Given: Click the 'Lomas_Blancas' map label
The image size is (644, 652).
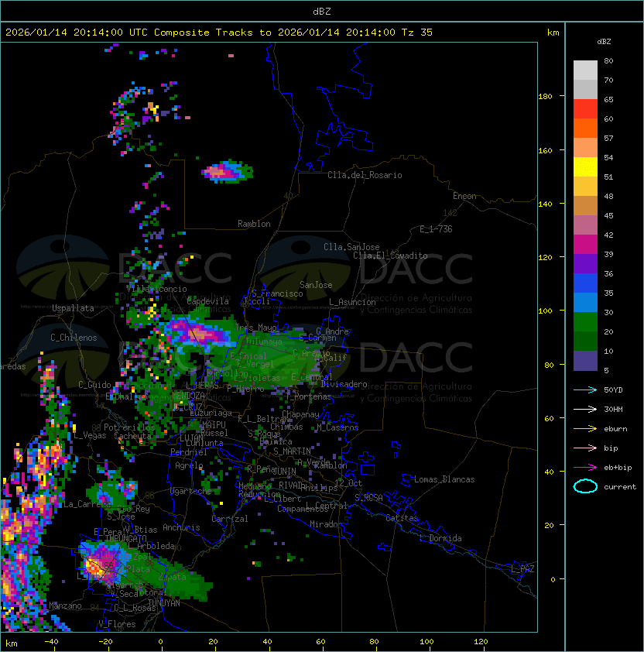Looking at the screenshot, I should 444,479.
